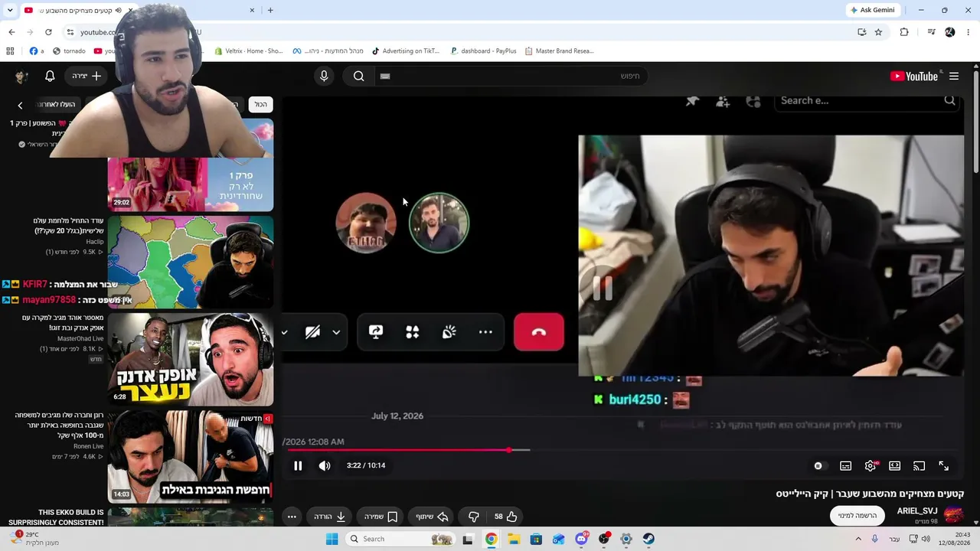Click the Windows taskbar Search box
The image size is (980, 551).
[399, 539]
